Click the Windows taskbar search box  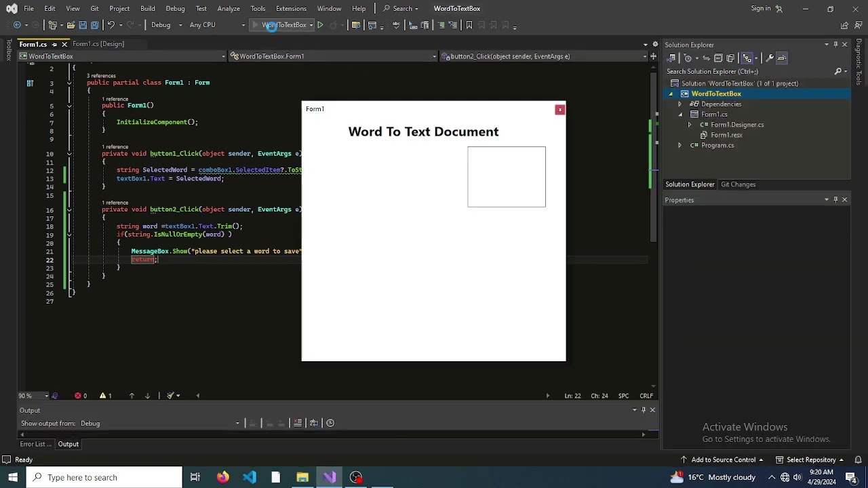[x=104, y=477]
